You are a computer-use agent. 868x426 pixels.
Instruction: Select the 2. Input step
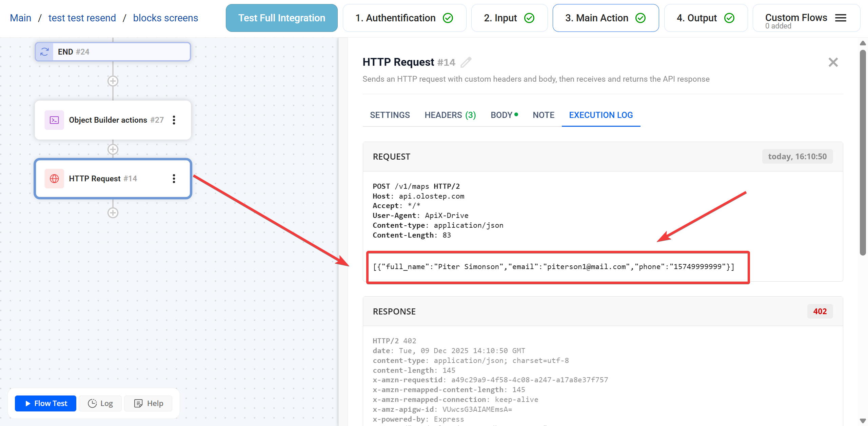[509, 18]
